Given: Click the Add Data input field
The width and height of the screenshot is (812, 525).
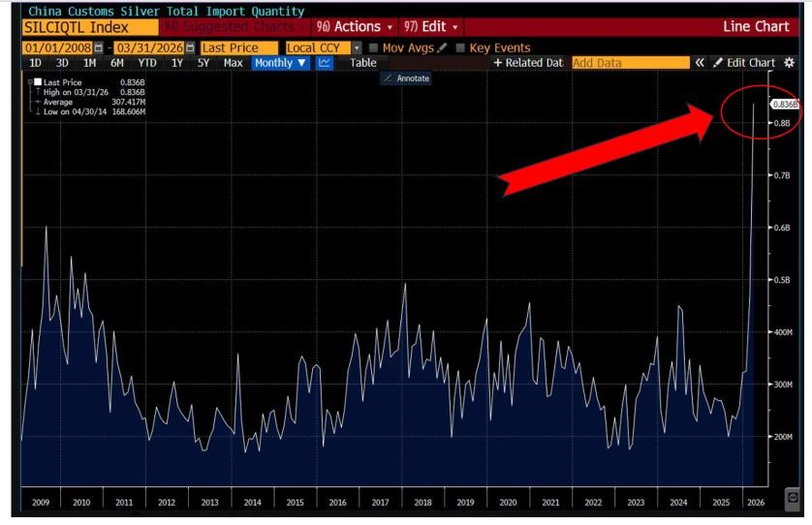Looking at the screenshot, I should (628, 63).
